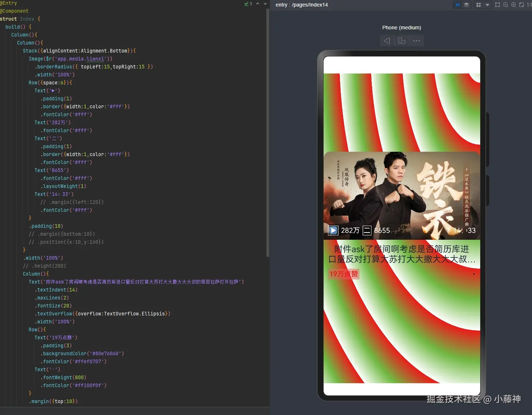Click the .maxLines(2) code line

pos(52,298)
